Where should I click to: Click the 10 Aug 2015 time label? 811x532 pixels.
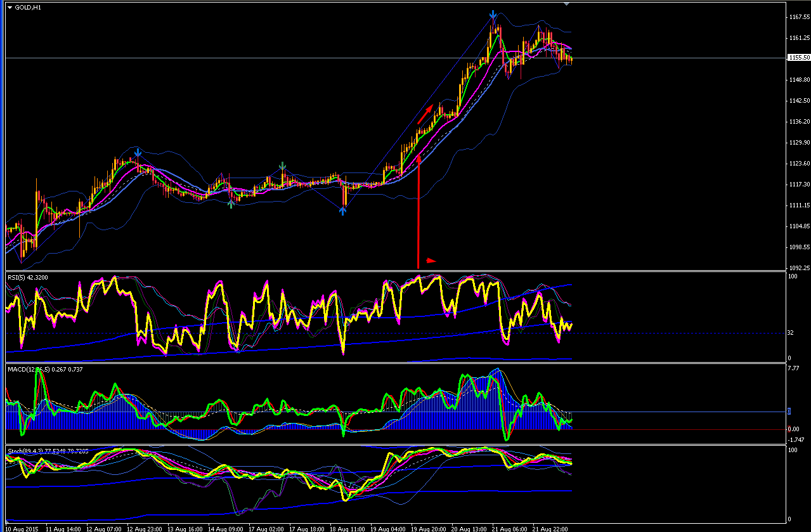coord(22,528)
